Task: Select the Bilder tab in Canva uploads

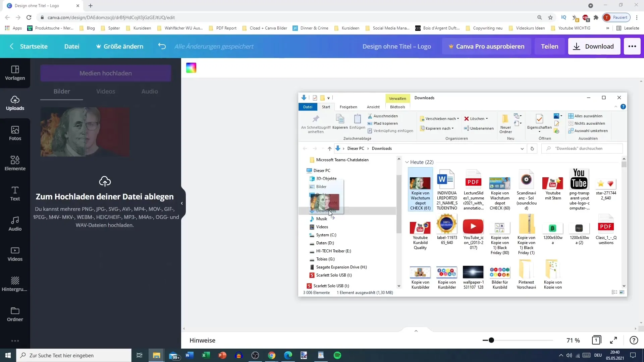Action: click(61, 91)
